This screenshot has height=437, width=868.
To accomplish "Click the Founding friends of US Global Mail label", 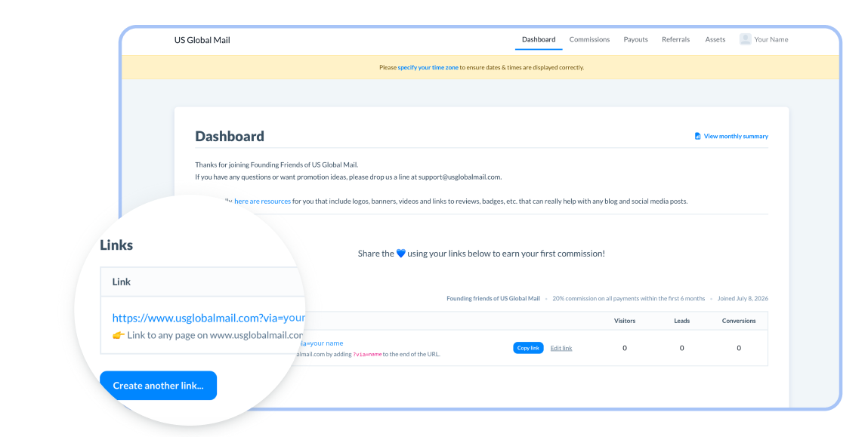I will click(x=493, y=298).
